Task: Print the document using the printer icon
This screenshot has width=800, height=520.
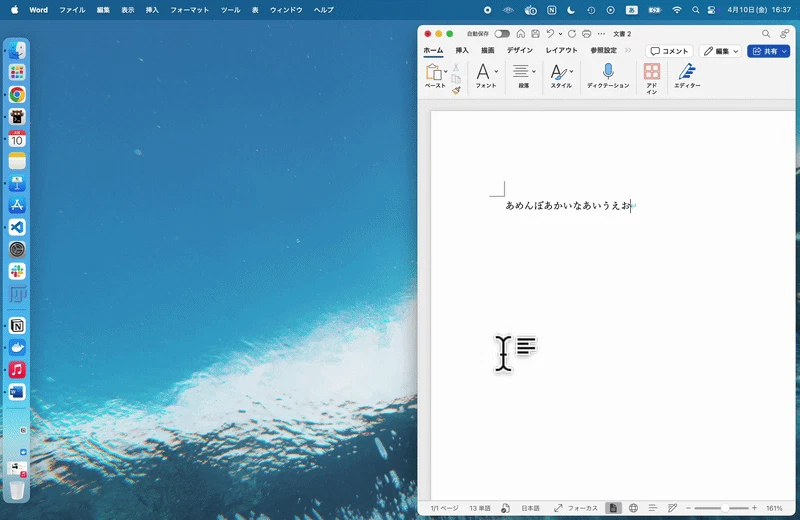Action: (587, 34)
